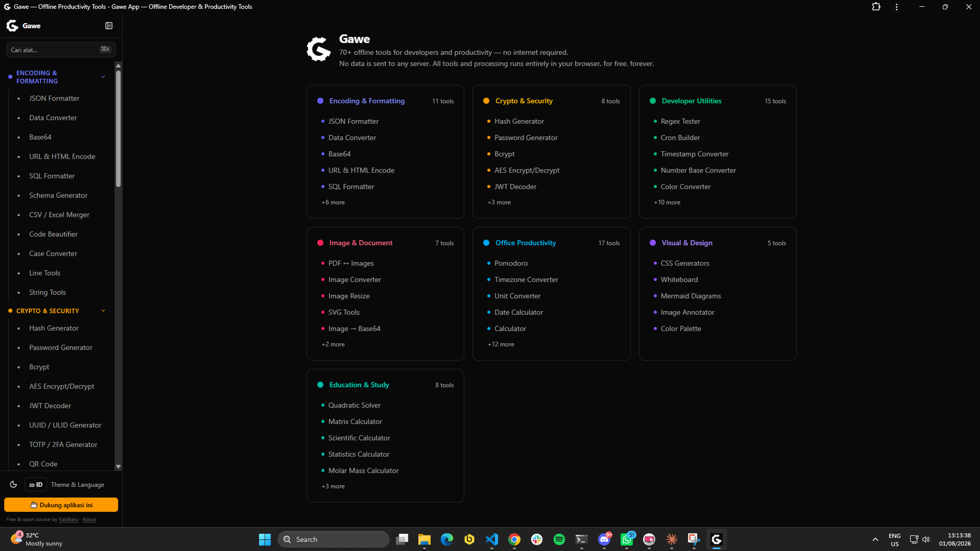Open Slack from the taskbar
Screen dimensions: 980x551
click(537, 539)
